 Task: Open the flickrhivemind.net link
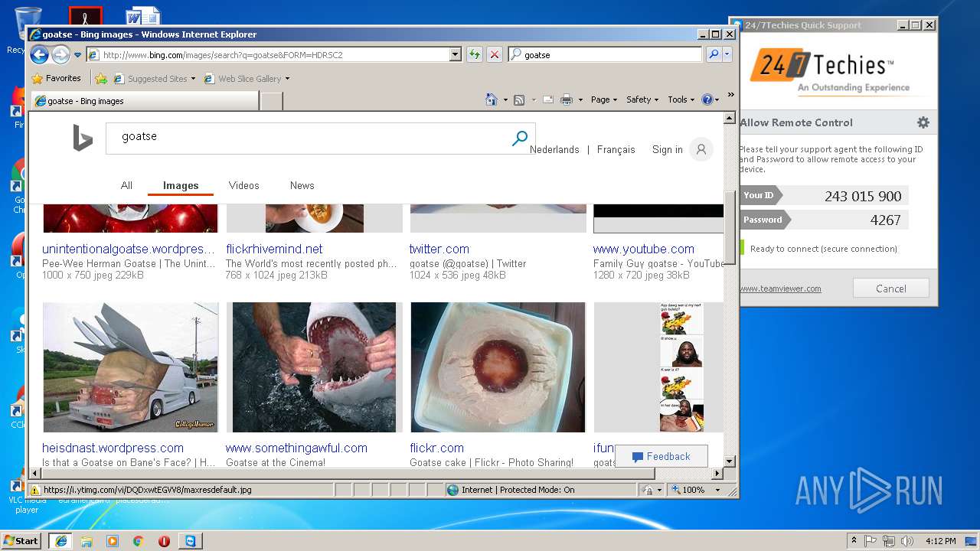point(274,249)
